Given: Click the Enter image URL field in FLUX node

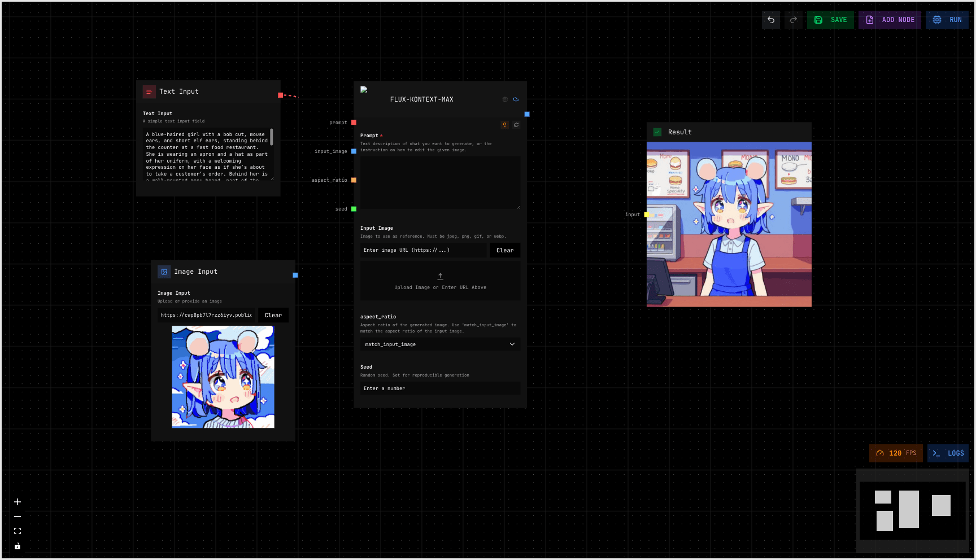Looking at the screenshot, I should click(x=424, y=250).
